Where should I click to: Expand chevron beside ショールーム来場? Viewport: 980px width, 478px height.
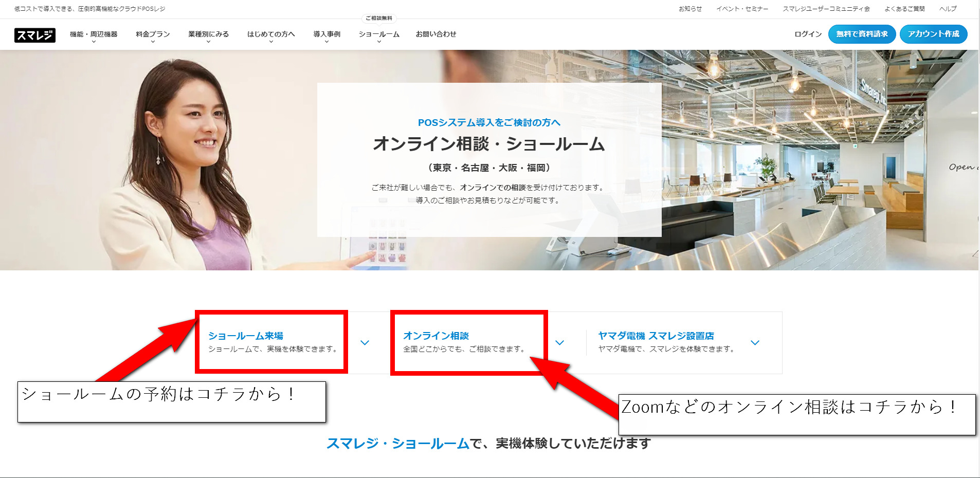coord(365,343)
